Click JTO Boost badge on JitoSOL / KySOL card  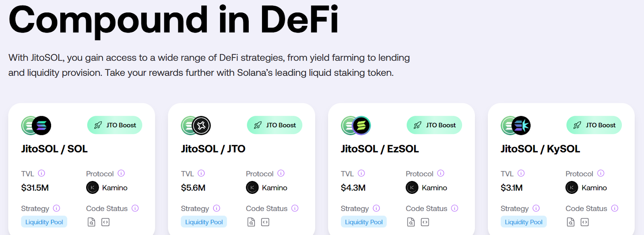point(594,125)
